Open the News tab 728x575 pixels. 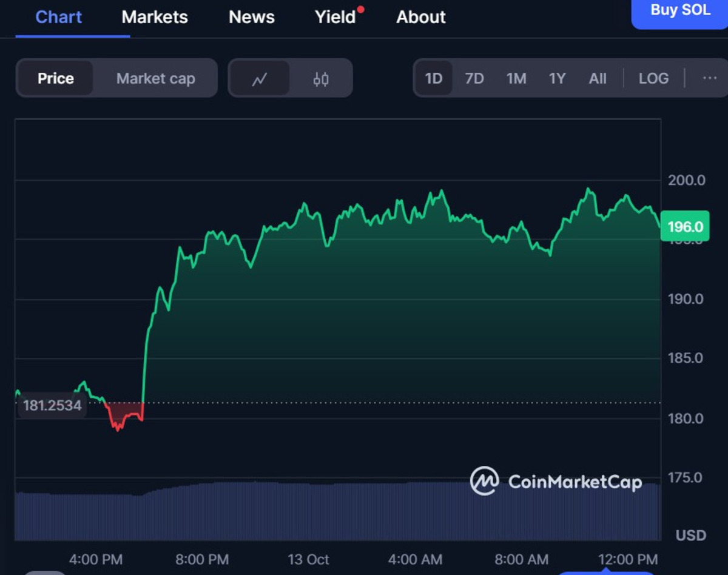point(251,17)
